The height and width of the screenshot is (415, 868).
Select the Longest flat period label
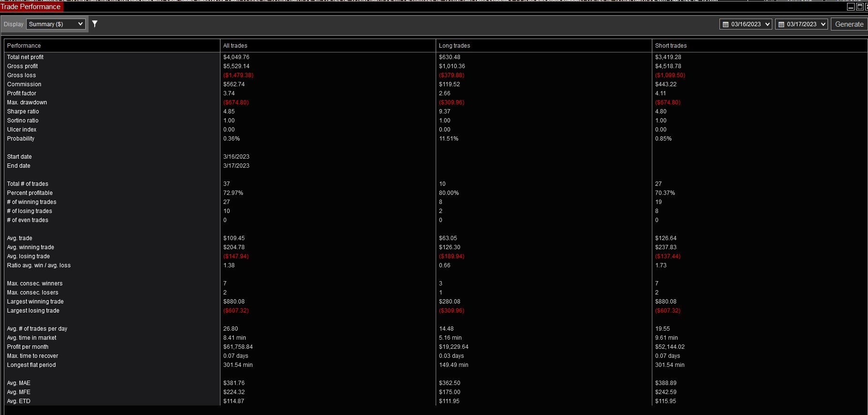tap(31, 365)
